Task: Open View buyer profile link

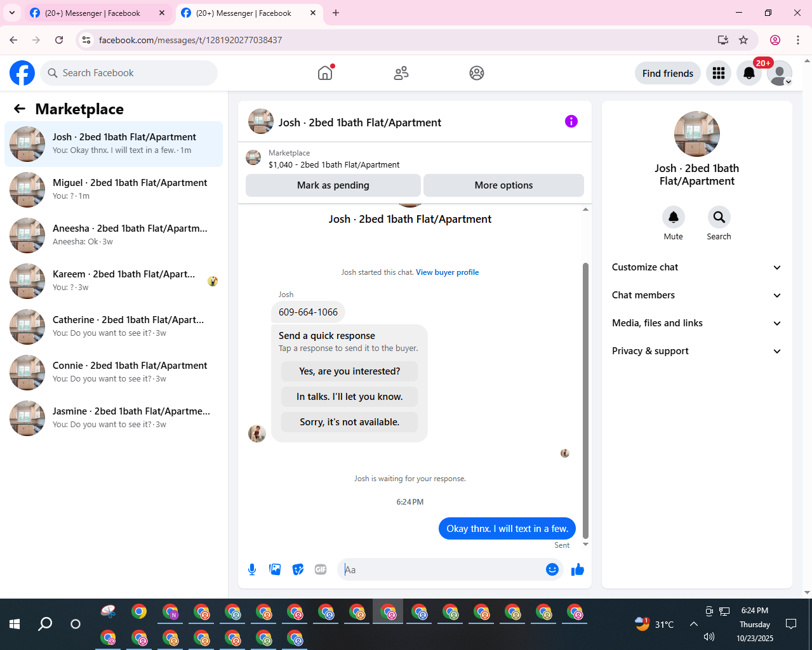Action: pyautogui.click(x=448, y=272)
